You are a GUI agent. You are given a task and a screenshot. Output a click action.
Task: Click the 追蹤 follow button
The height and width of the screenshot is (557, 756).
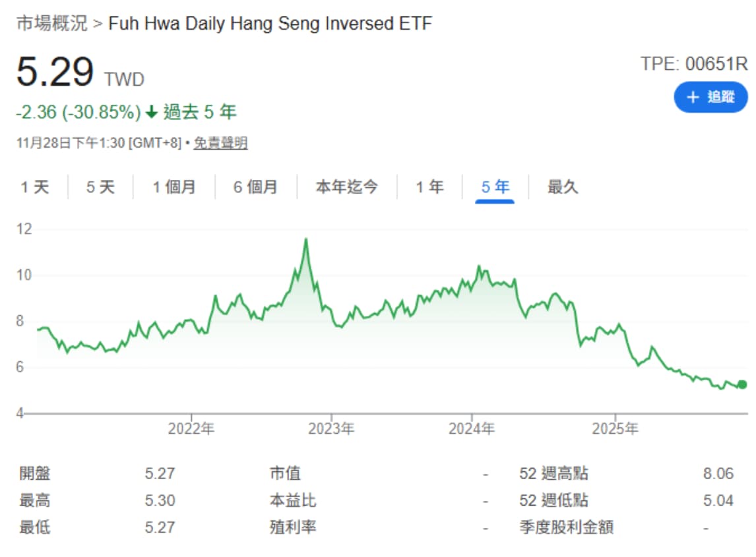pos(710,97)
